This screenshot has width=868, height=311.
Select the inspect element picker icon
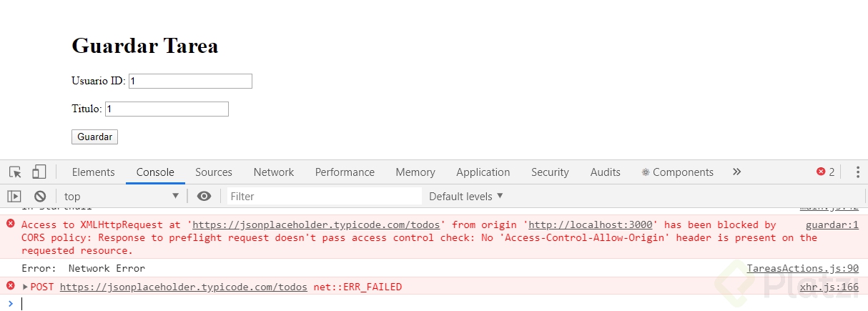[15, 172]
